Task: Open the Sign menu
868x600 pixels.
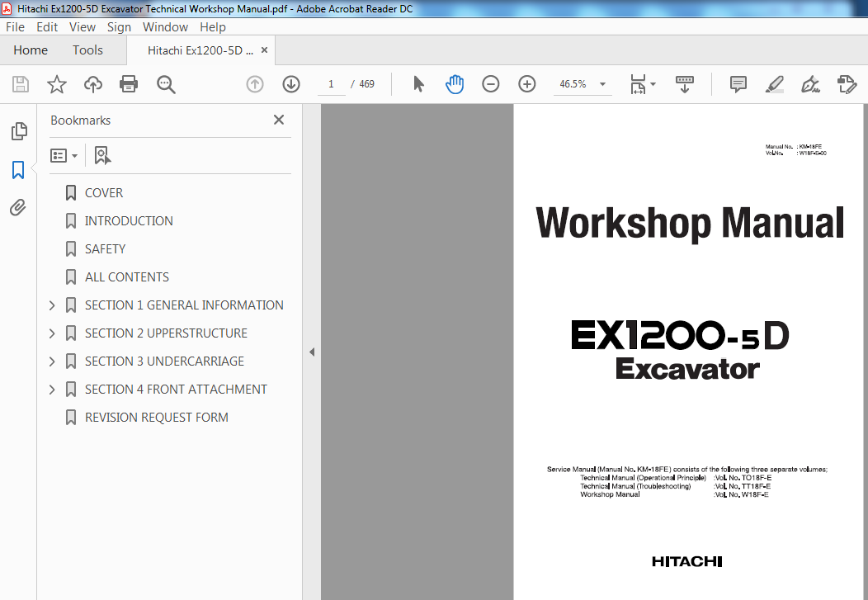Action: point(119,27)
